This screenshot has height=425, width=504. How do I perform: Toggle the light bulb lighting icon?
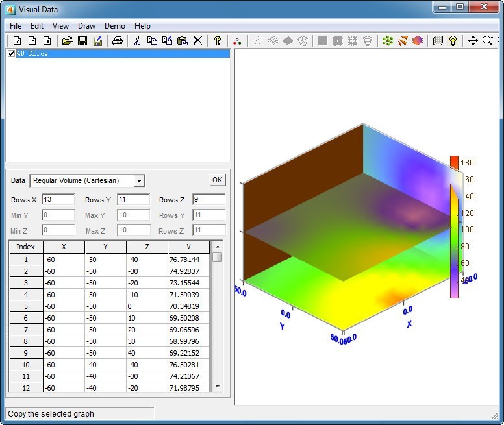tap(453, 41)
